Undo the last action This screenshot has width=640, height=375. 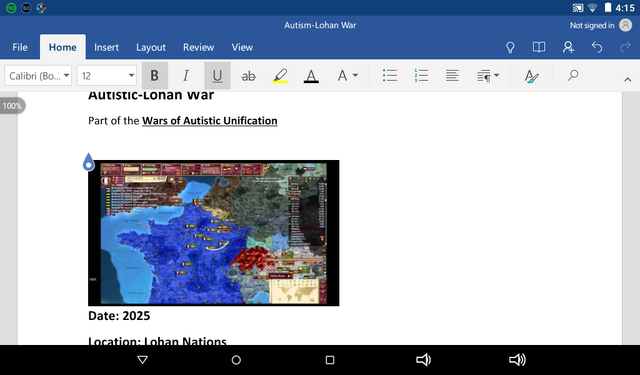[597, 47]
